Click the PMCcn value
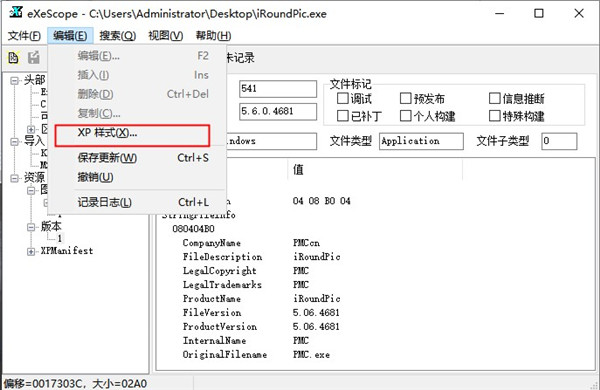Screen dimensions: 600x390 click(x=306, y=243)
